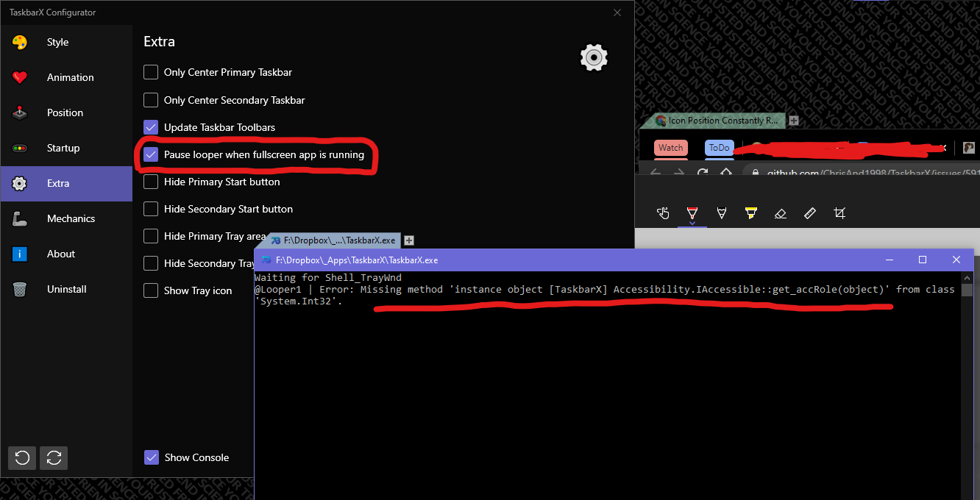Select the touch drawing tool
The image size is (980, 500).
click(663, 213)
